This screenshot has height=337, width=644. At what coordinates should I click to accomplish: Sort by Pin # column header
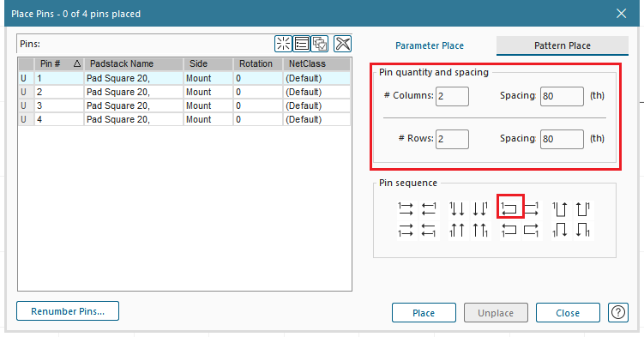point(59,63)
